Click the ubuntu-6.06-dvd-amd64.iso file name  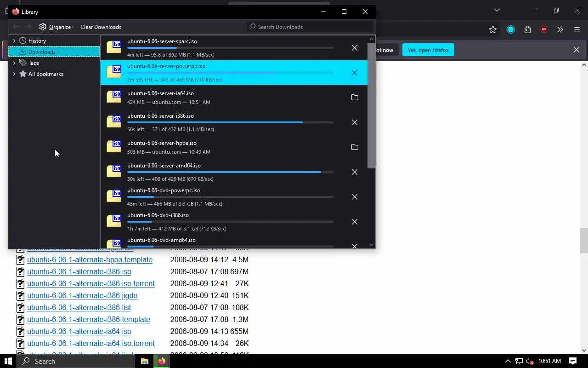coord(161,240)
